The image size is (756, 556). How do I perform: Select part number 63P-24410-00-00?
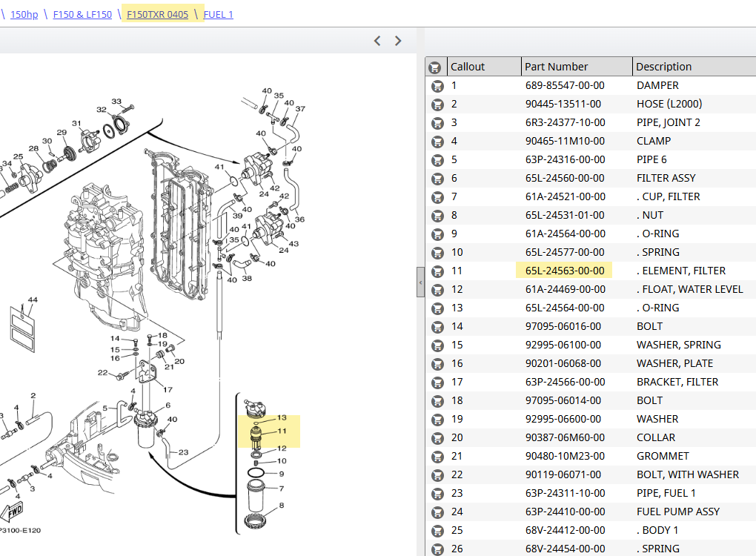565,512
